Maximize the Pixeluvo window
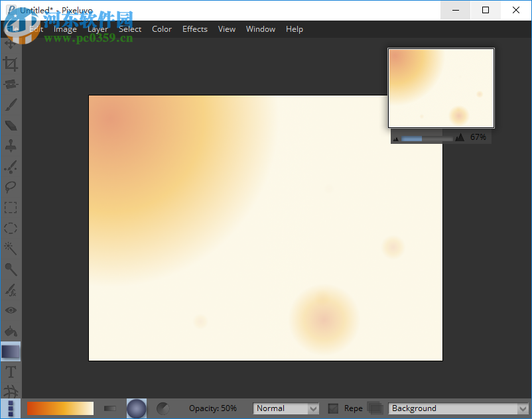Image resolution: width=532 pixels, height=419 pixels. (x=486, y=10)
